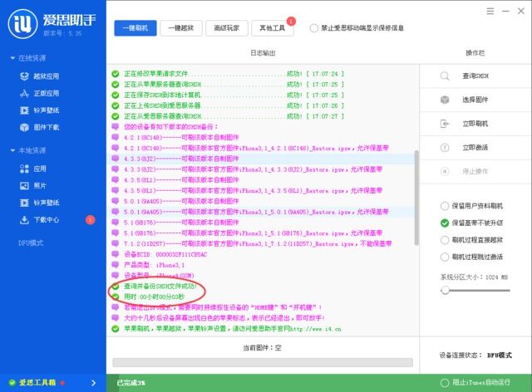Click the 系统分区大小 slider handle
Screen dimensions: 532x392
[445, 291]
